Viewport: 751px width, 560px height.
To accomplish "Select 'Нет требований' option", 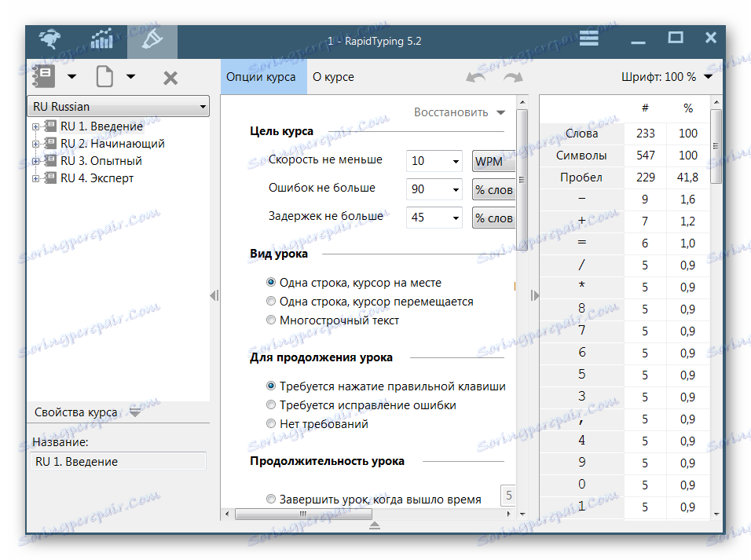I will [271, 423].
